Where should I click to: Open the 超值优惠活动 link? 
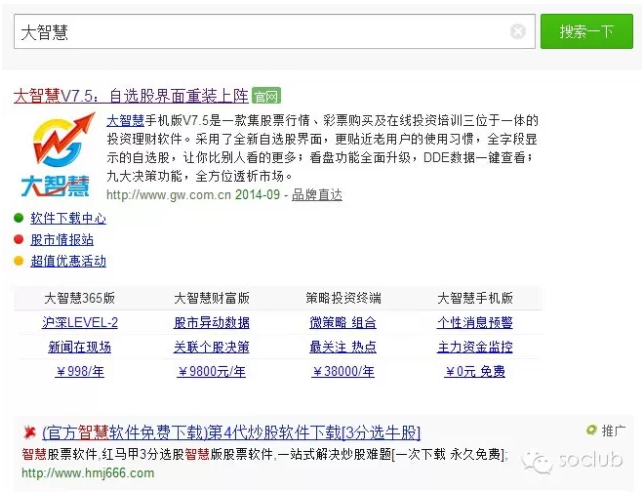click(x=68, y=261)
